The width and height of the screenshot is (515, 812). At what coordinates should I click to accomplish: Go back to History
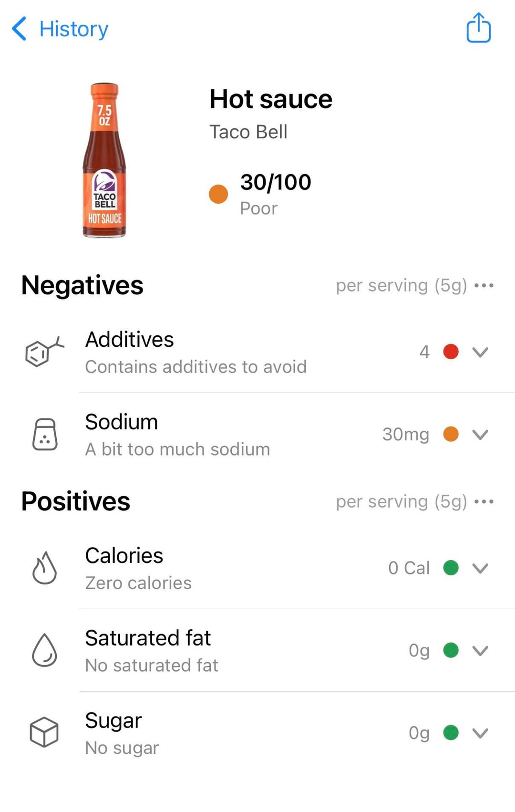click(x=73, y=29)
